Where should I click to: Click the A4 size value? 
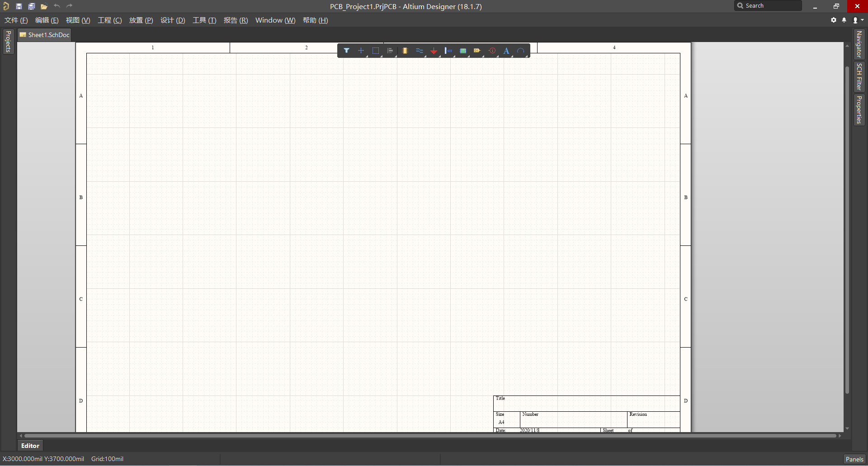[x=501, y=422]
